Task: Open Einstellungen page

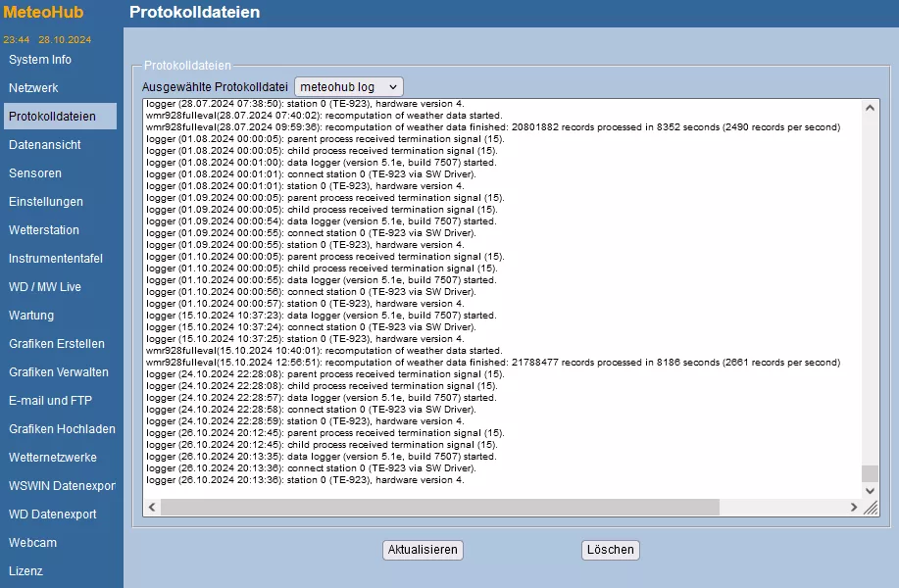Action: 46,202
